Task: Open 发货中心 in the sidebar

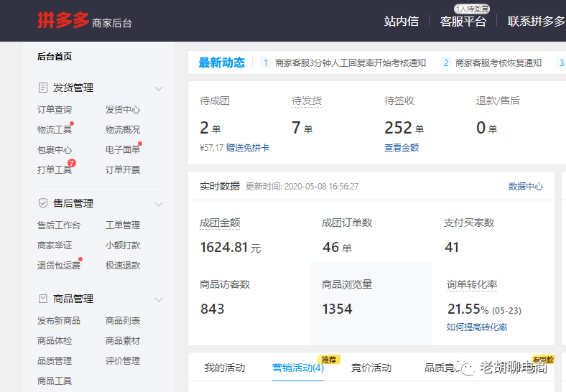Action: tap(123, 110)
